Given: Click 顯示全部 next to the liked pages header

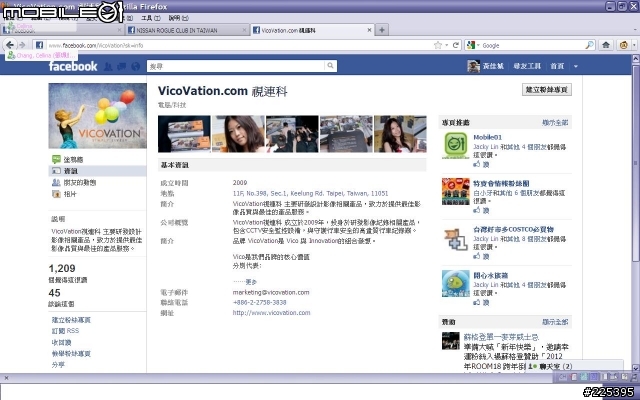Looking at the screenshot, I should (x=555, y=122).
